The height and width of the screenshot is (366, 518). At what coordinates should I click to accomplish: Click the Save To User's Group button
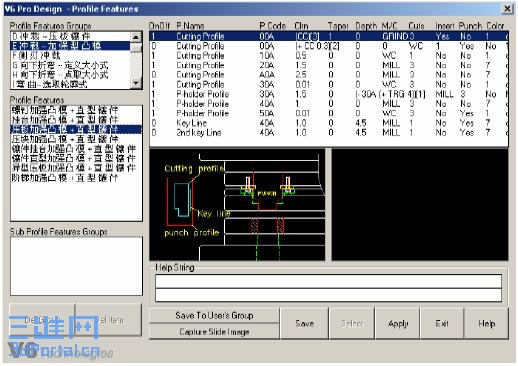click(214, 315)
